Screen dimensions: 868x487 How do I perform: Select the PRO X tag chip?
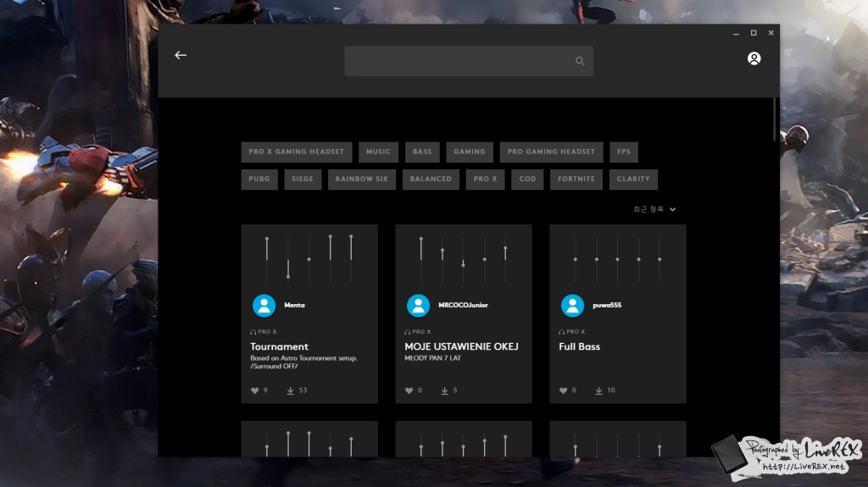[x=485, y=180]
